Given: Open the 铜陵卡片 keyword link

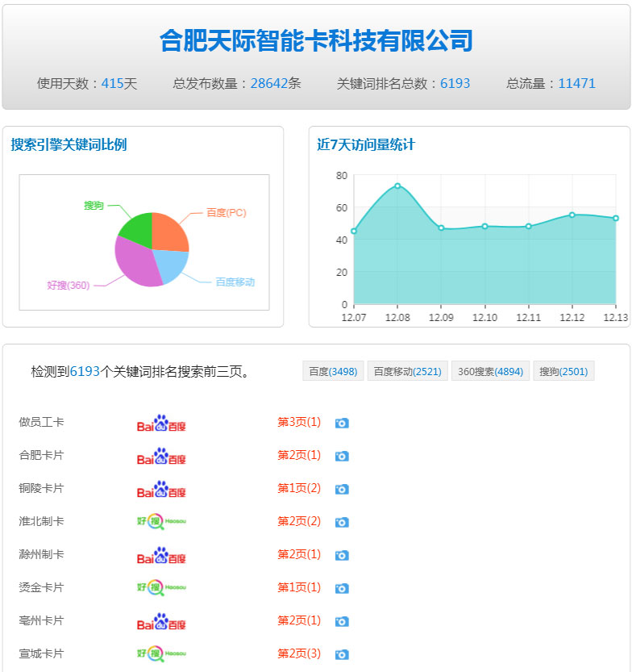Looking at the screenshot, I should click(x=41, y=489).
